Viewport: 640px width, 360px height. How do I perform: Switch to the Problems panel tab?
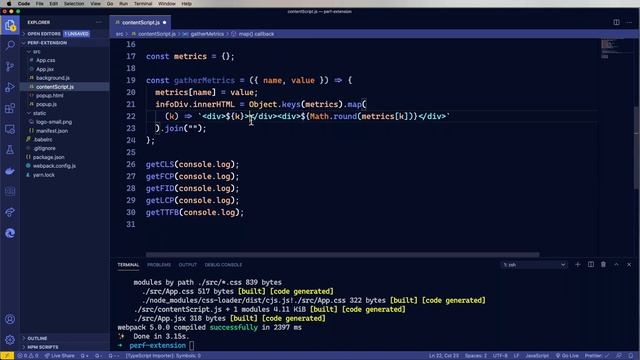tap(159, 265)
